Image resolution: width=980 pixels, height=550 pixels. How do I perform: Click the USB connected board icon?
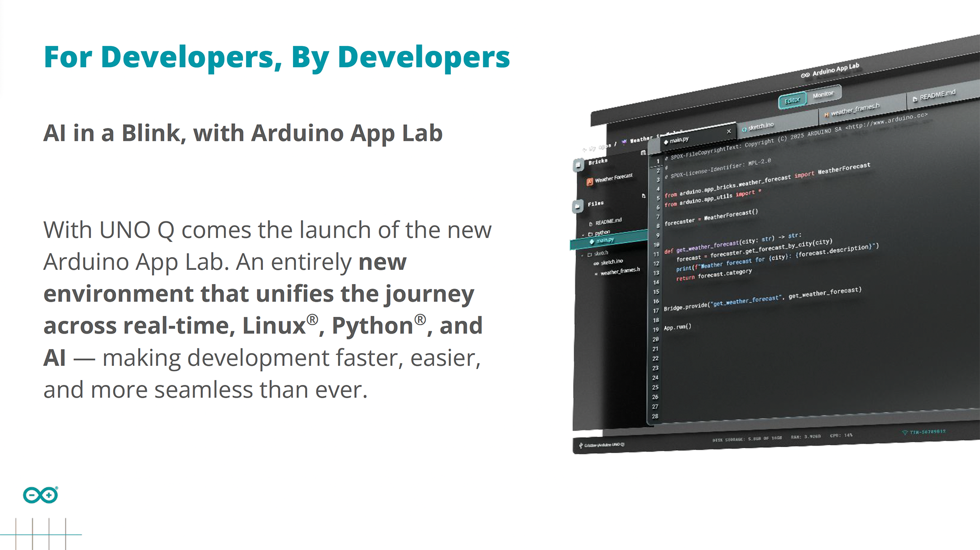pos(581,445)
